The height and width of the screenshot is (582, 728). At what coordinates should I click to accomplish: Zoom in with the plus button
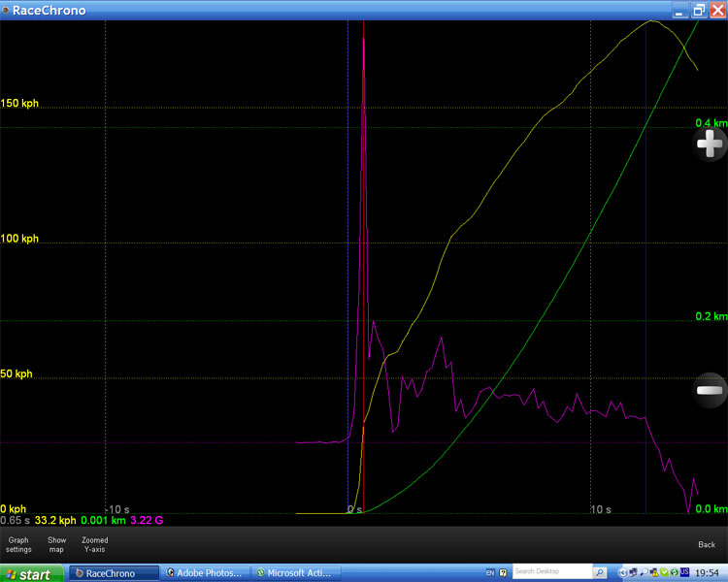coord(710,145)
